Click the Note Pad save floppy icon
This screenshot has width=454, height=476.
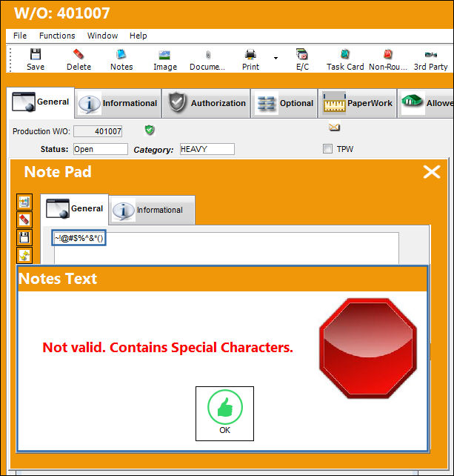click(24, 238)
